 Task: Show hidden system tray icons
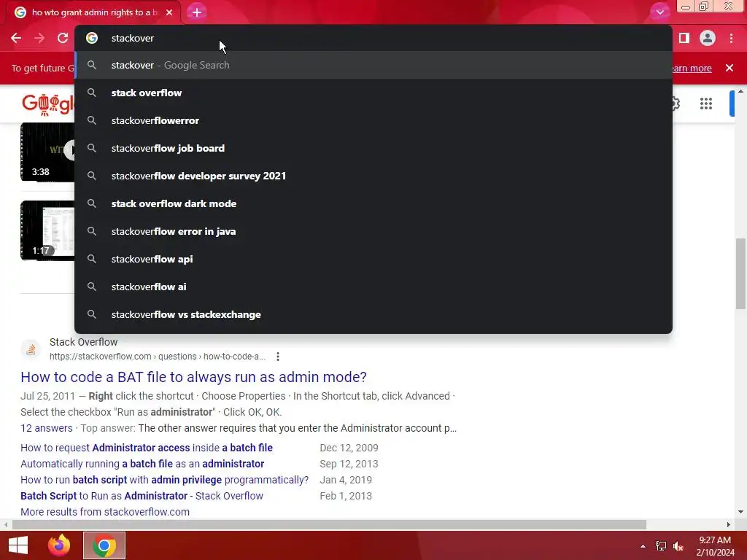point(643,546)
